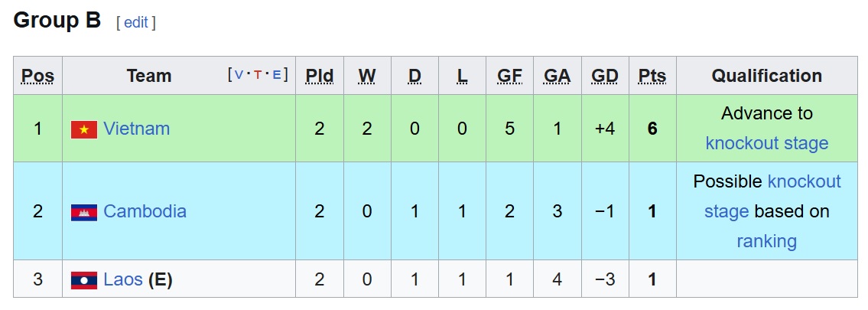
Task: Click the Pos column header abbreviation
Action: [37, 76]
